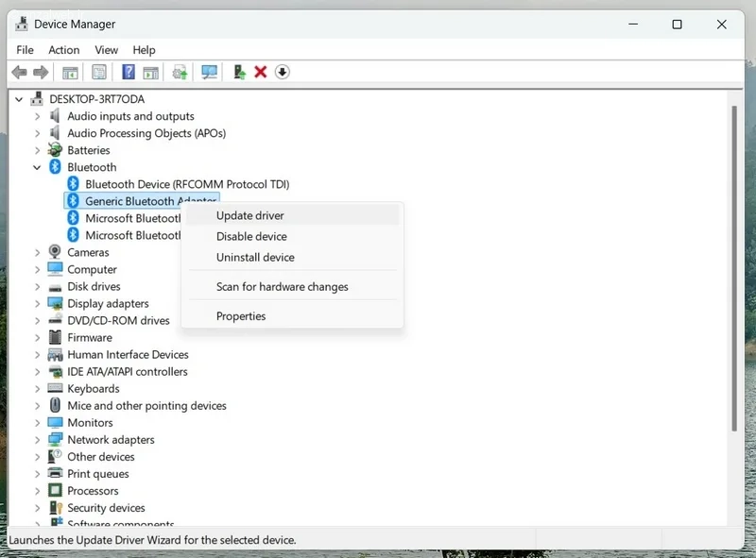This screenshot has width=756, height=558.
Task: Expand the Disk drives category
Action: (37, 286)
